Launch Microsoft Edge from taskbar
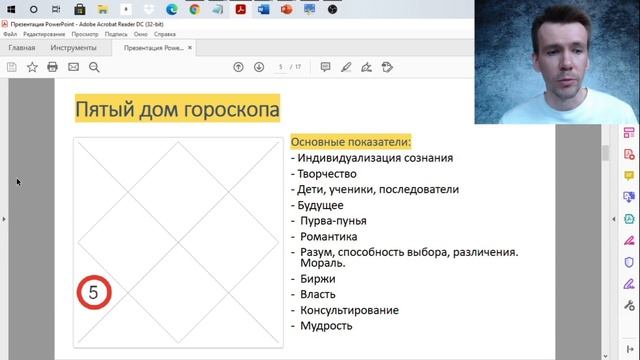 click(x=172, y=9)
